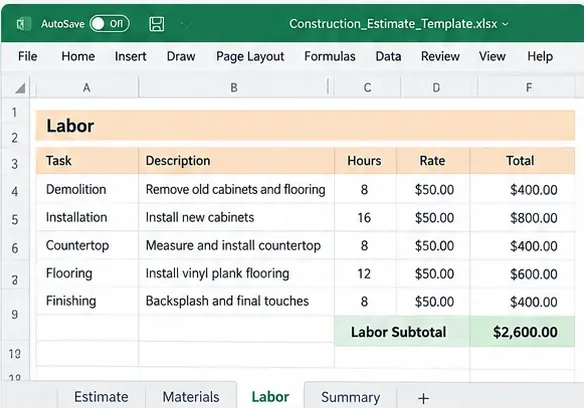Select 'Install vinyl plank flooring' cell
Screen dimensions: 584x408
click(236, 273)
